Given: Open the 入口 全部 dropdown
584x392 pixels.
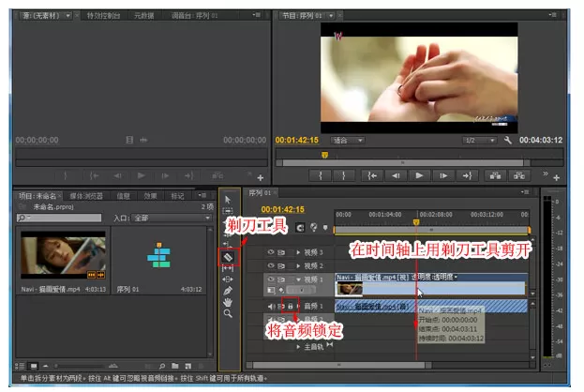Looking at the screenshot, I should tap(172, 218).
